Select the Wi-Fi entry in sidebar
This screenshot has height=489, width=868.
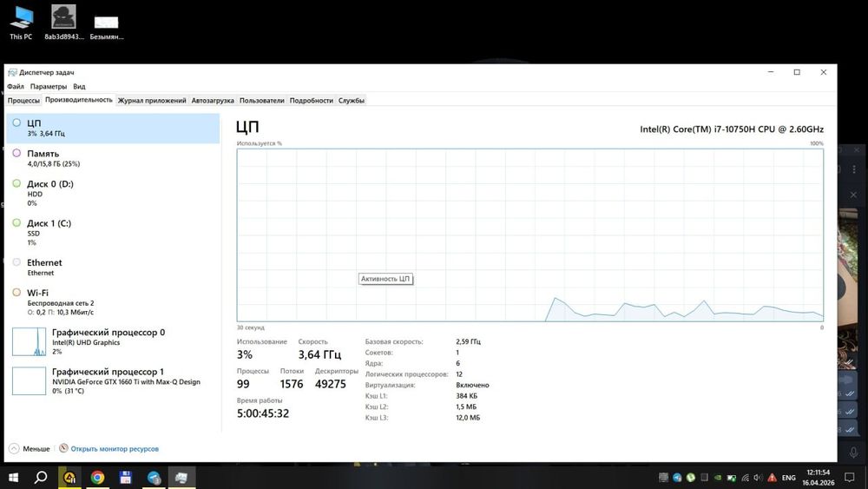tap(113, 302)
